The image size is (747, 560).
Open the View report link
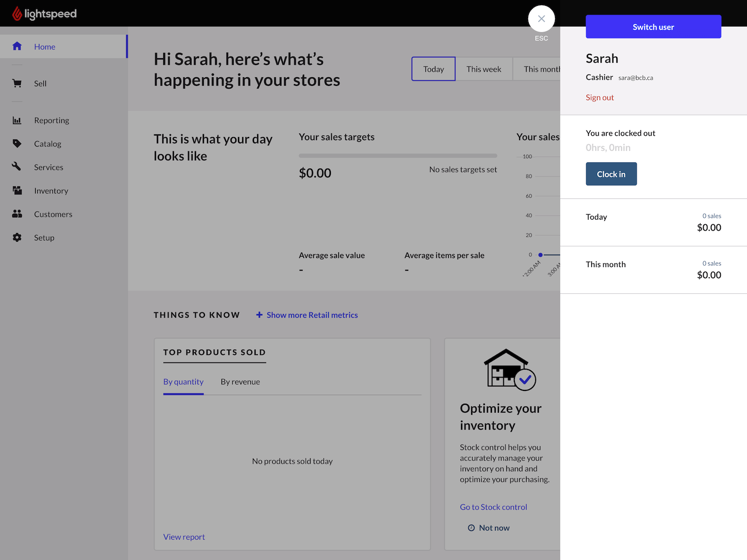coord(184,537)
